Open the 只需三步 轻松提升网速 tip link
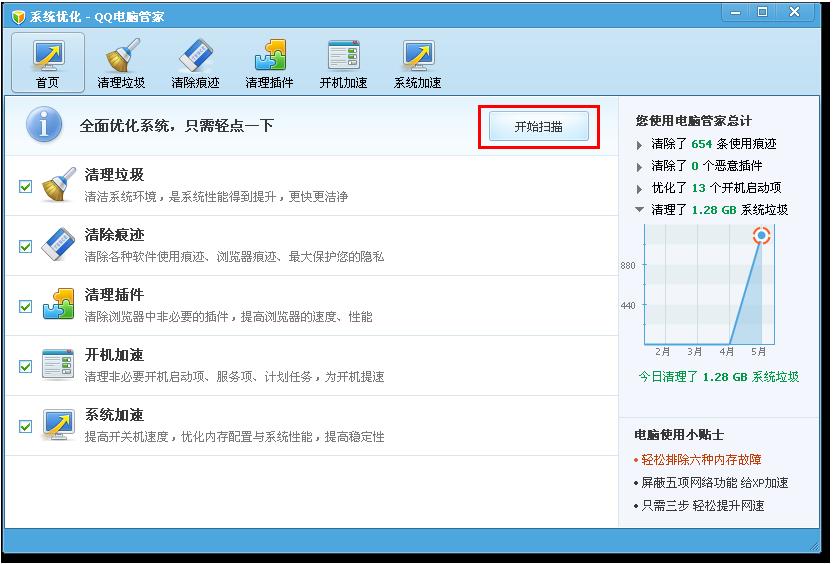The image size is (835, 564). pyautogui.click(x=702, y=506)
